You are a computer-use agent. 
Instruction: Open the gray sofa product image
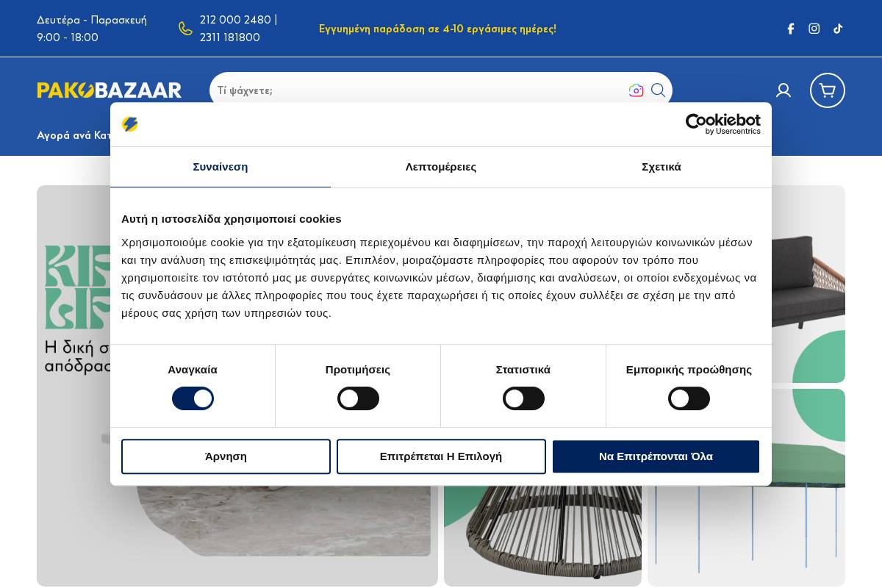pyautogui.click(x=808, y=284)
